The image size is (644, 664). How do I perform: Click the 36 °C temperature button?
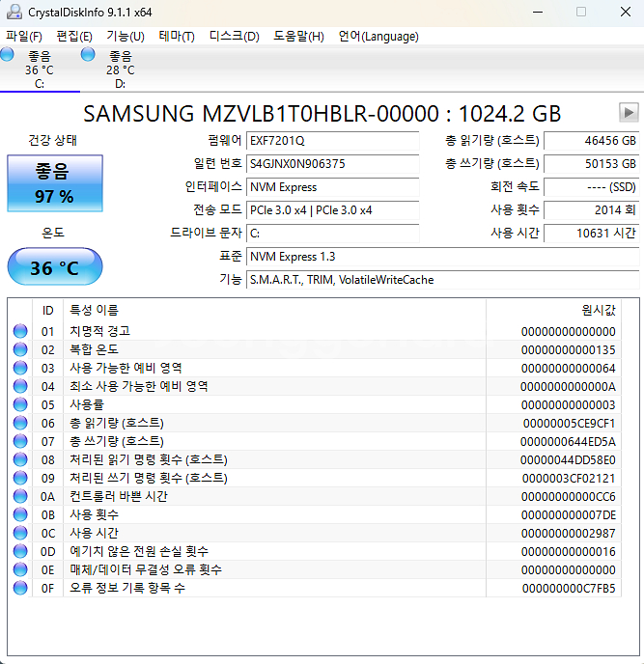(x=54, y=267)
